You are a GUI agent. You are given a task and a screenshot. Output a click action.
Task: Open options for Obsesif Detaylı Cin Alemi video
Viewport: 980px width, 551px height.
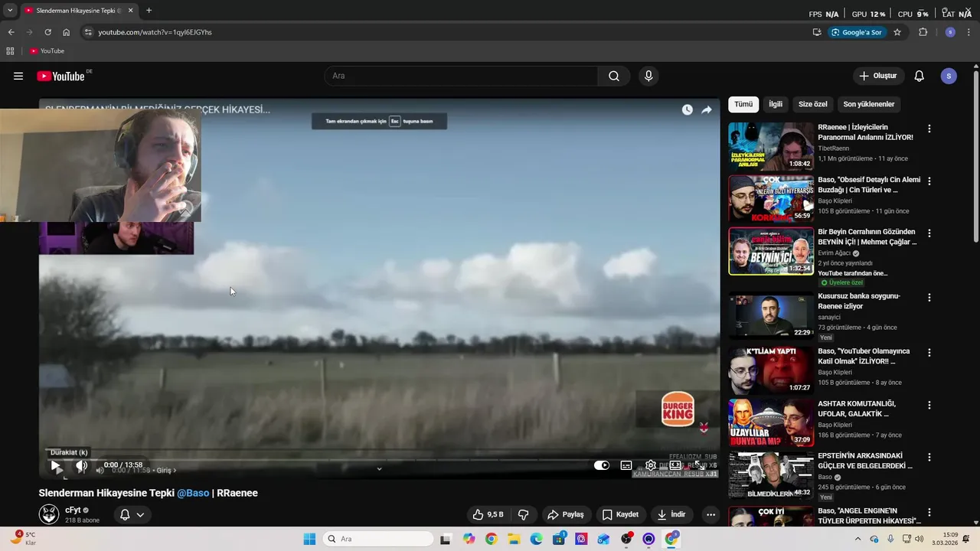pos(929,181)
